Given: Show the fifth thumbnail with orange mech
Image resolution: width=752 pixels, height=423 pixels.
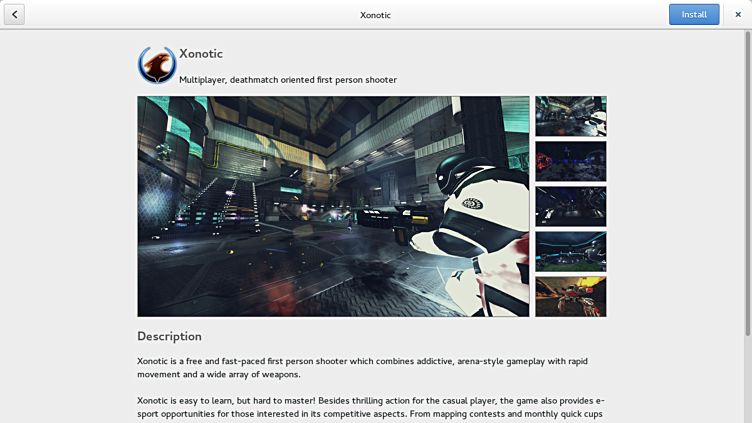Looking at the screenshot, I should click(x=570, y=296).
